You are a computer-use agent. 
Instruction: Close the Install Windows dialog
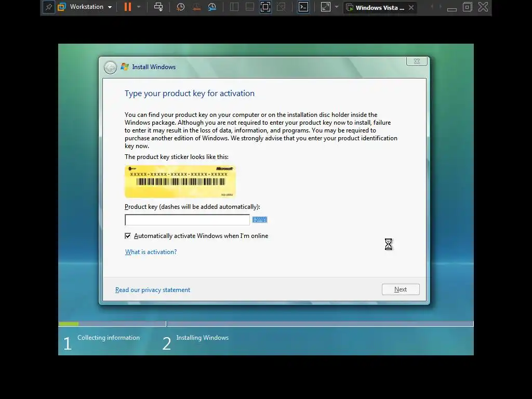417,61
